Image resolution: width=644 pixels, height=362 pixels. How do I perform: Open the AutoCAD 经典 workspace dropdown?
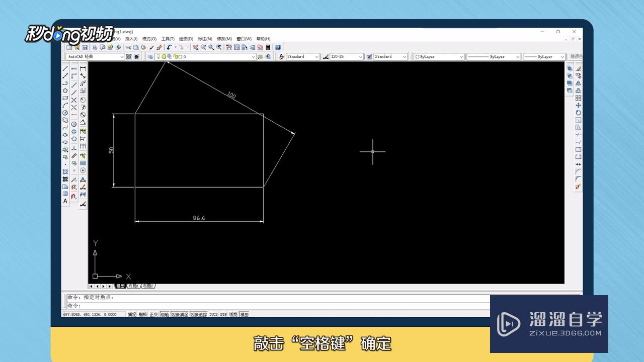click(x=95, y=57)
